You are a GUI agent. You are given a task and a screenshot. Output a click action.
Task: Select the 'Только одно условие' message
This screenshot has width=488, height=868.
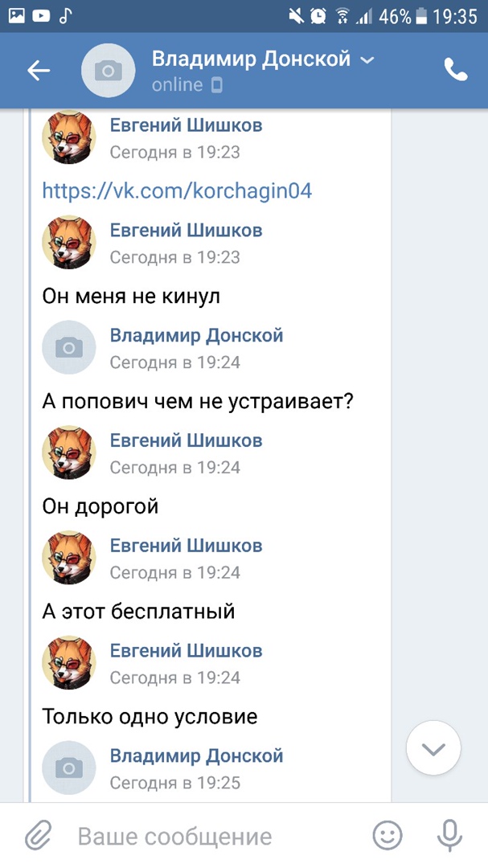point(150,716)
